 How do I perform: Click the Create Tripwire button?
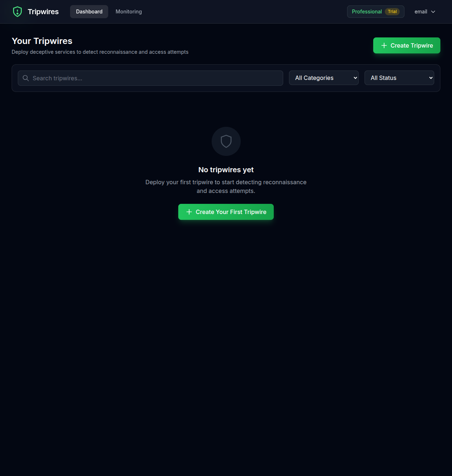407,45
